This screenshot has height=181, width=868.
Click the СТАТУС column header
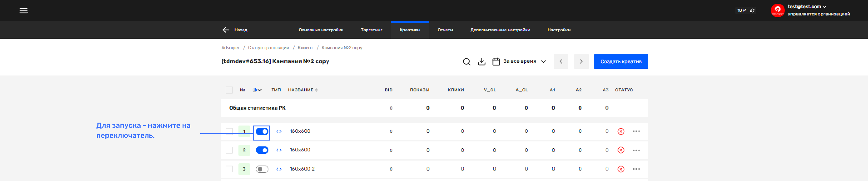[x=624, y=90]
